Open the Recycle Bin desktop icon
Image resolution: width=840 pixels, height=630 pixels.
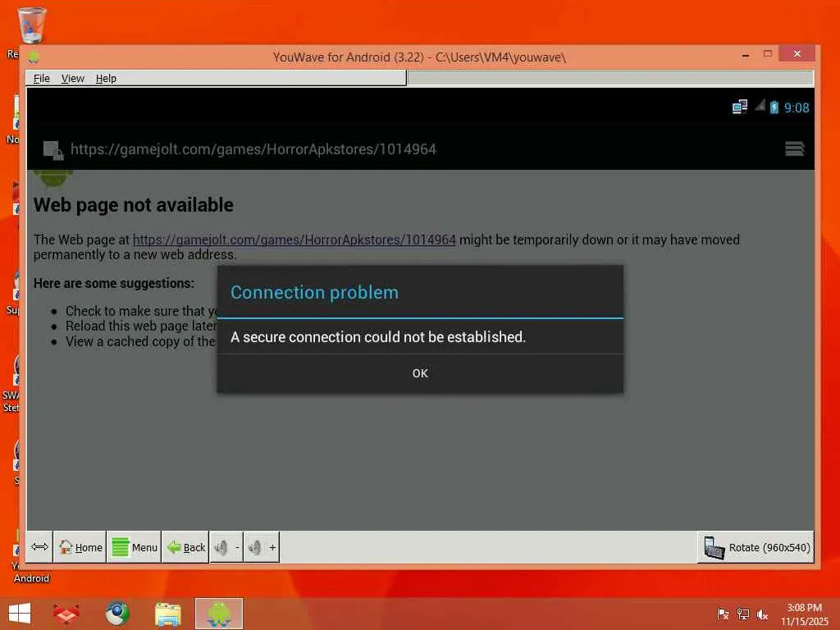tap(31, 25)
